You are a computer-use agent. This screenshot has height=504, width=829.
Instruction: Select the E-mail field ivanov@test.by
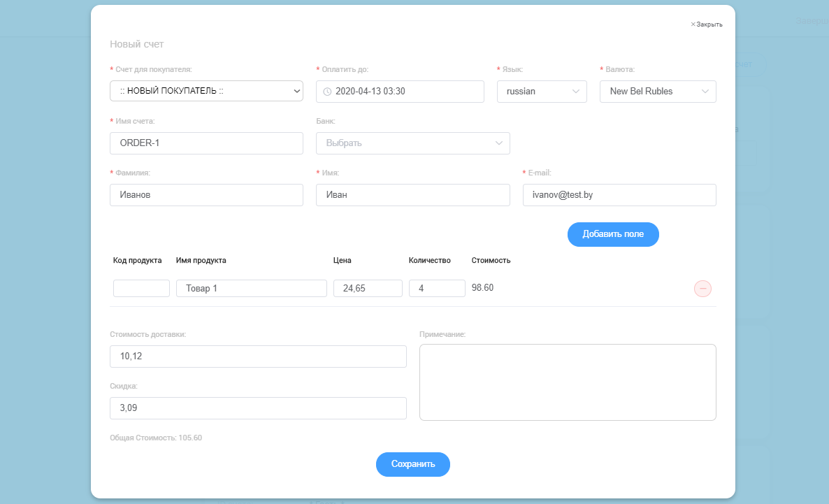click(x=619, y=195)
